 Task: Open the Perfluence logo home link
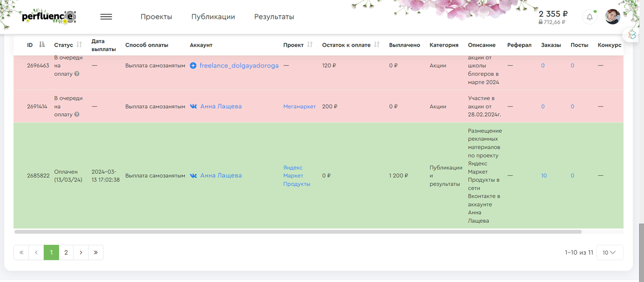[49, 17]
